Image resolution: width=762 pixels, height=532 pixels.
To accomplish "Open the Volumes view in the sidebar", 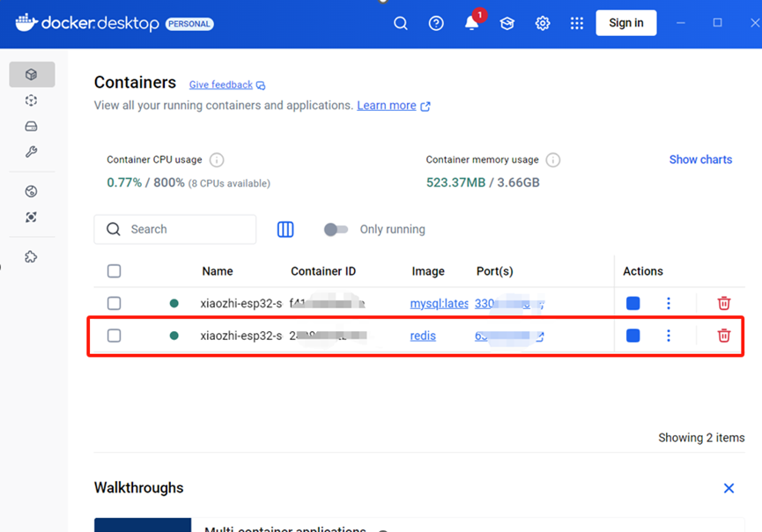I will [x=32, y=127].
